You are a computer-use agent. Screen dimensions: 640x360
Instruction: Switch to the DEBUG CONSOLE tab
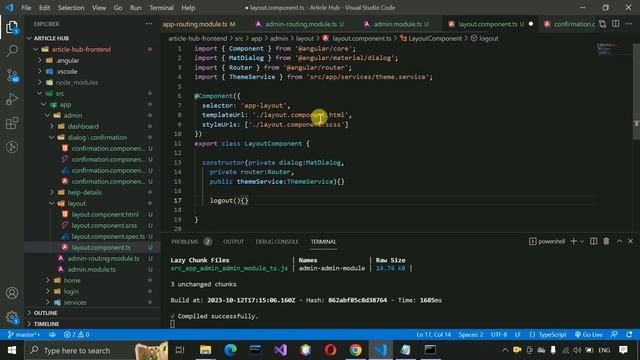point(277,242)
